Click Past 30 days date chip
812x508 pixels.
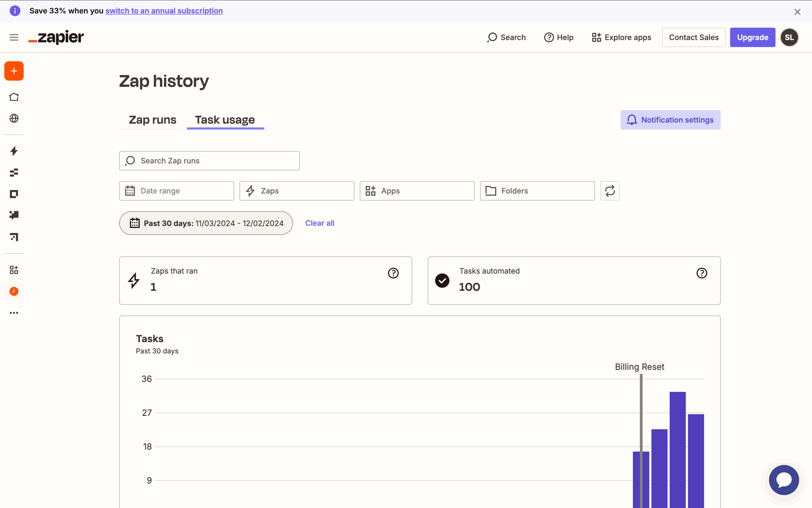tap(206, 223)
